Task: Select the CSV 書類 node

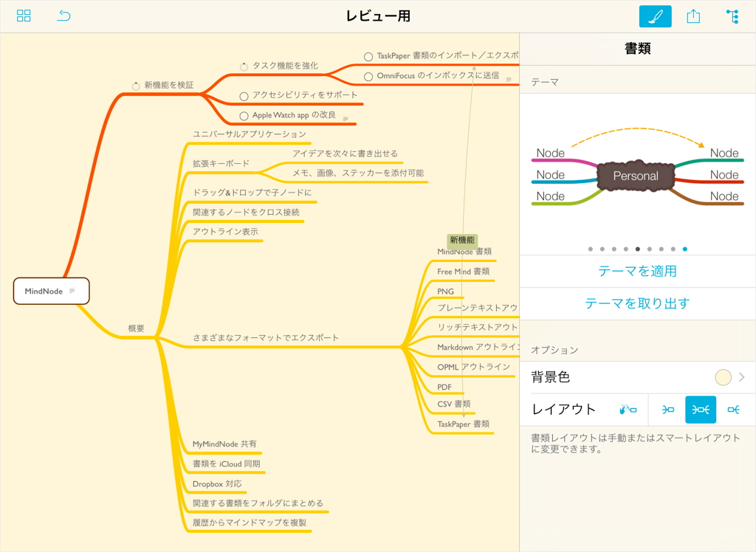Action: tap(454, 404)
